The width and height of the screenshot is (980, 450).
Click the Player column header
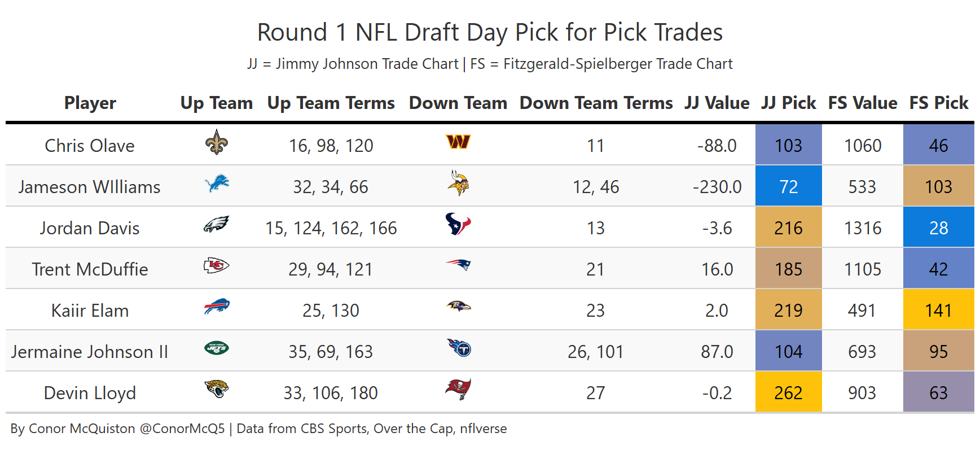(x=90, y=103)
